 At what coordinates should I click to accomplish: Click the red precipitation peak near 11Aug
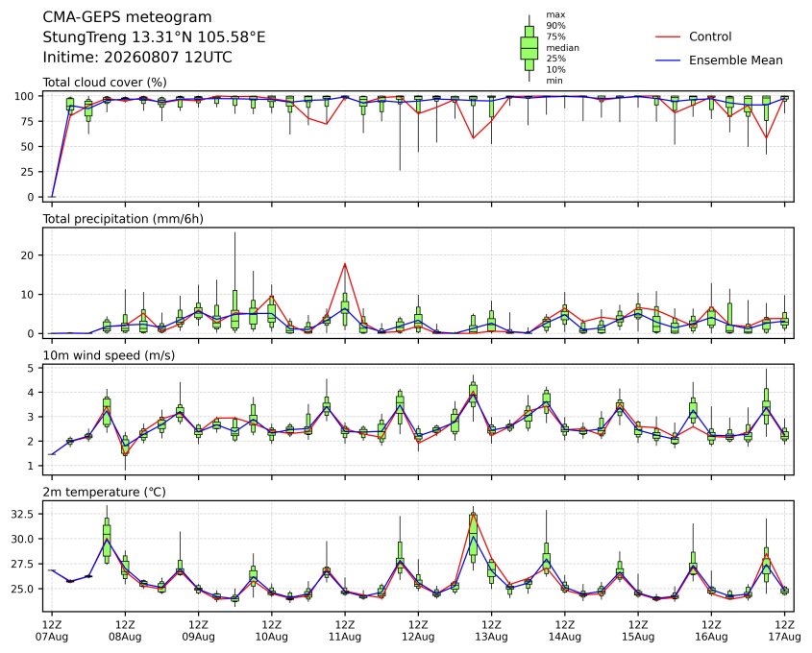click(345, 264)
